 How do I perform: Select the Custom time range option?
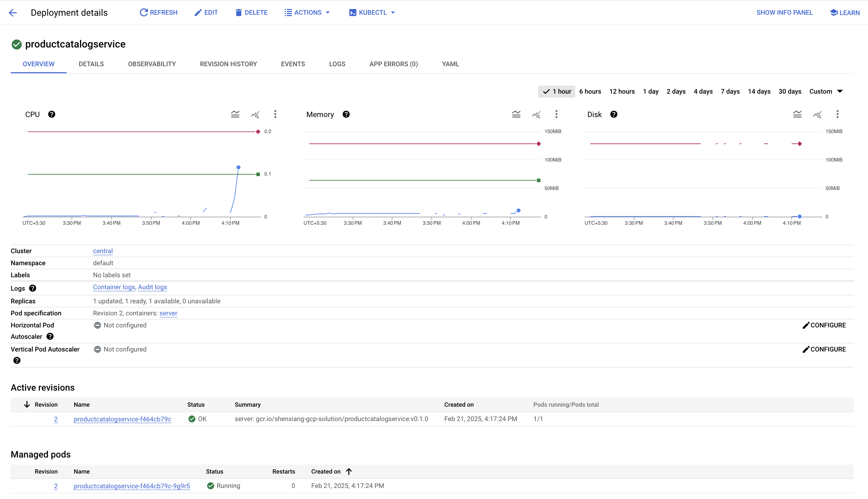point(826,92)
